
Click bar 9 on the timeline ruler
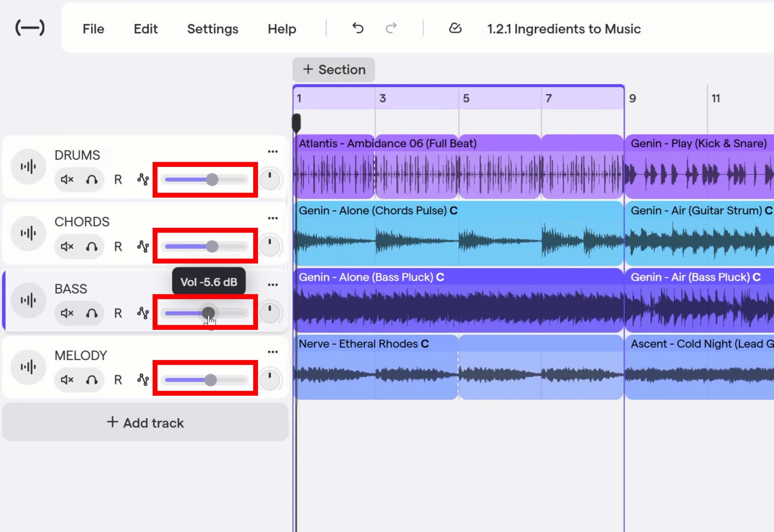click(633, 98)
